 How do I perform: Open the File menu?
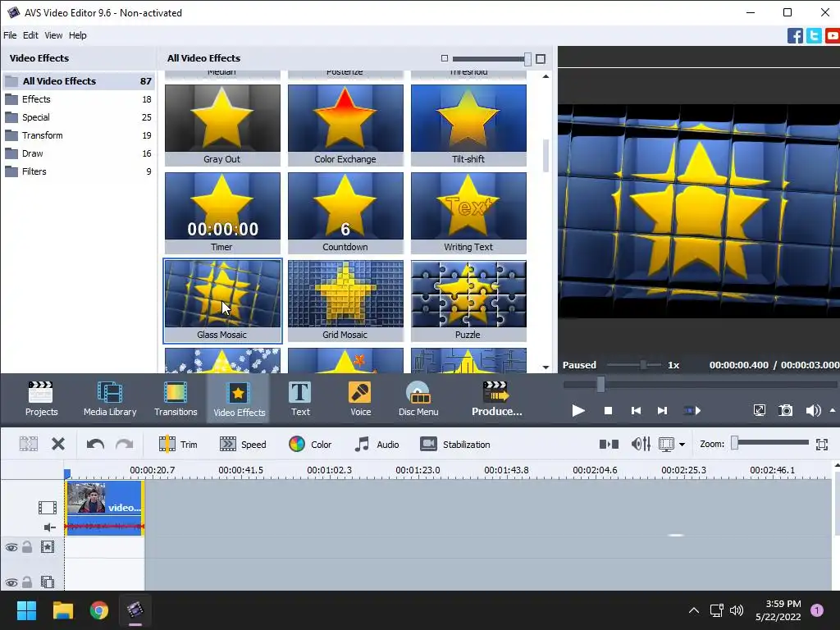10,35
